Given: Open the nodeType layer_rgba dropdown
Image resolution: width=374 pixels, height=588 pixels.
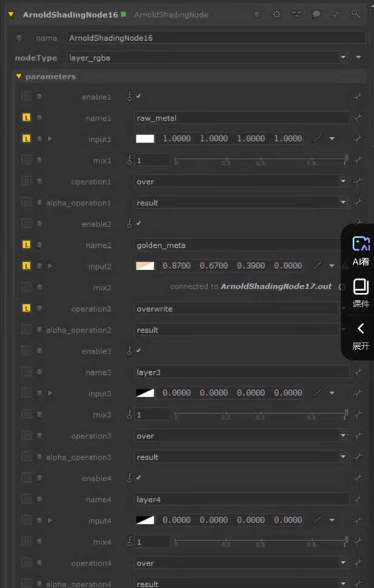Looking at the screenshot, I should pyautogui.click(x=344, y=58).
